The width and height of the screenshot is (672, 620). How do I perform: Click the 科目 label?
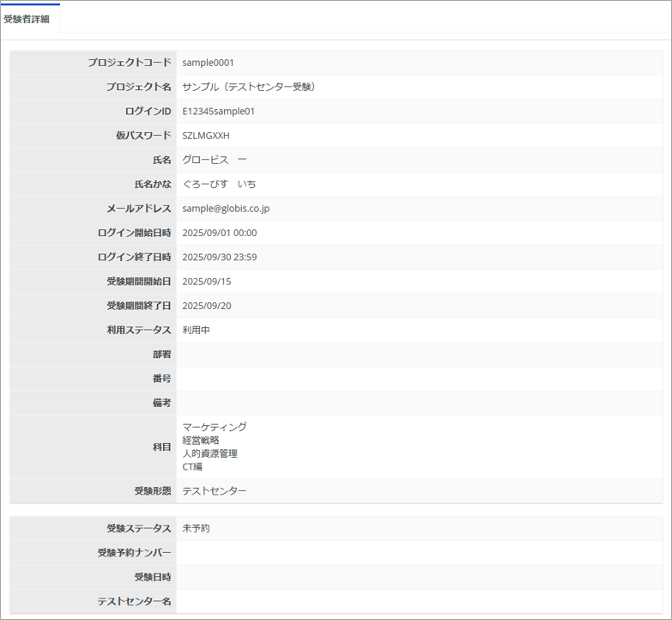162,447
